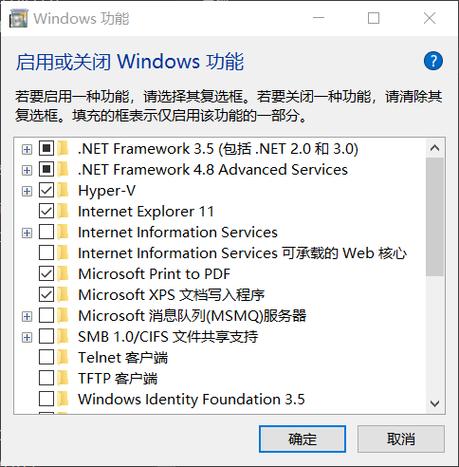The height and width of the screenshot is (467, 459).
Task: Expand the SMB 1.0/CIFS 文件共享支持 node
Action: pyautogui.click(x=27, y=337)
